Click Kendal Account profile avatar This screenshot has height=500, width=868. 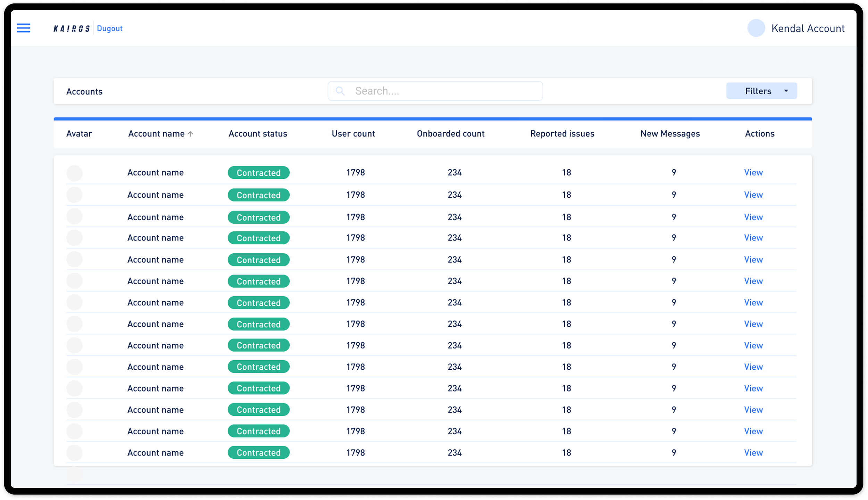tap(756, 28)
